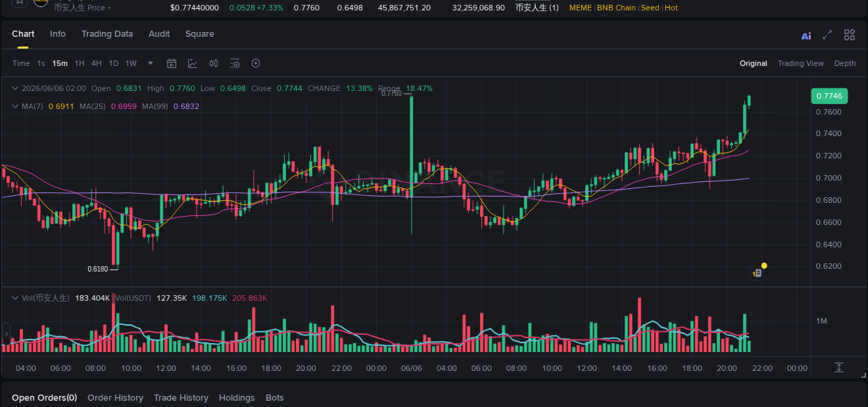Select the 15m time interval
868x407 pixels.
click(60, 63)
